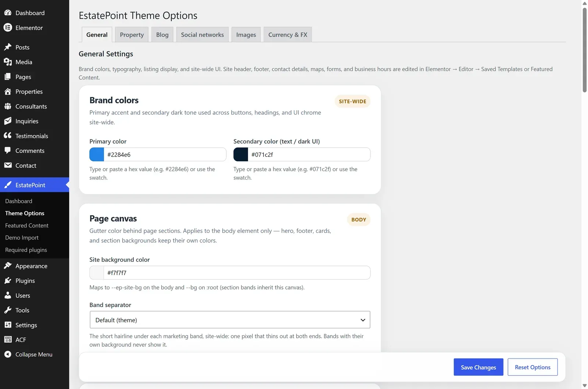Click the Tools wrench icon
Screen dimensions: 588x389
coord(8,310)
